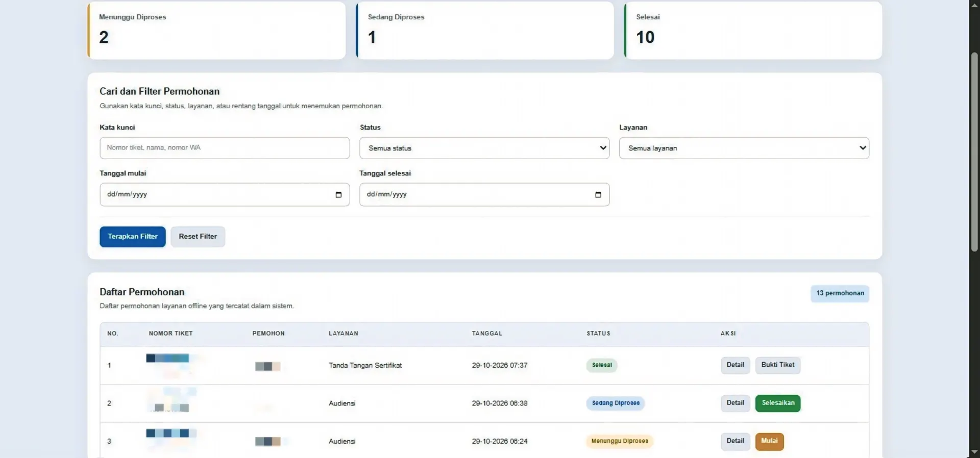Open Detail for the Menunggu Diproses request

pyautogui.click(x=736, y=441)
